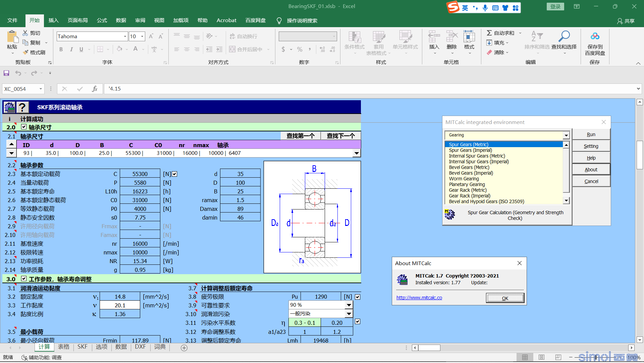Viewport: 644px width, 363px height.
Task: Select Planetary Gearing in the list
Action: (x=467, y=185)
